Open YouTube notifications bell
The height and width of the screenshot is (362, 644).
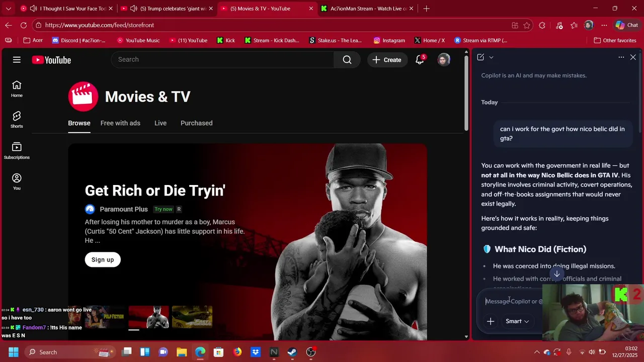coord(420,60)
